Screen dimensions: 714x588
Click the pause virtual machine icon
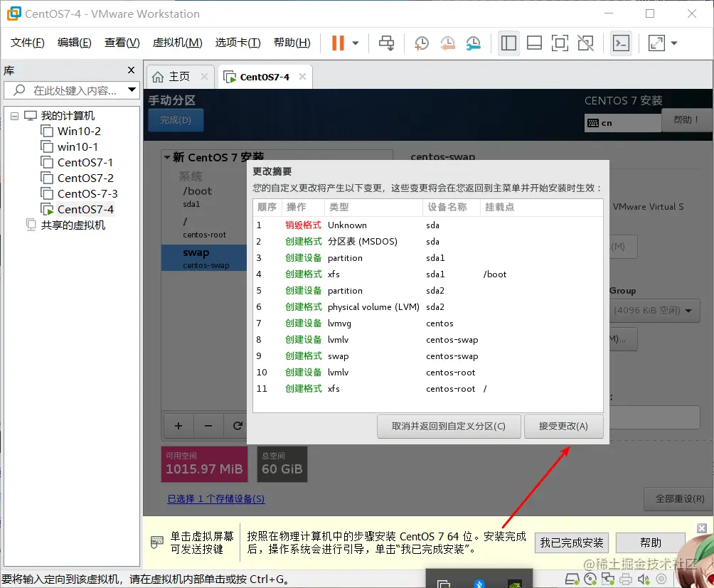(338, 43)
